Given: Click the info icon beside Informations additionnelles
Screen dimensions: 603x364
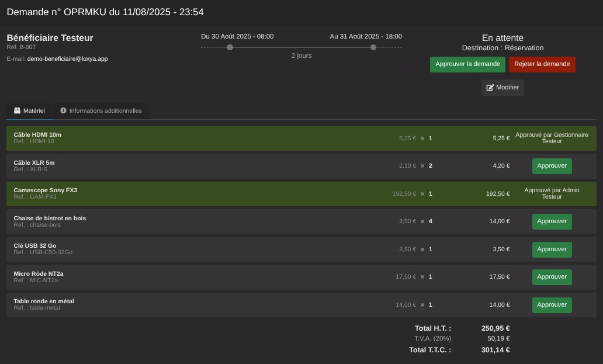Looking at the screenshot, I should (x=63, y=110).
